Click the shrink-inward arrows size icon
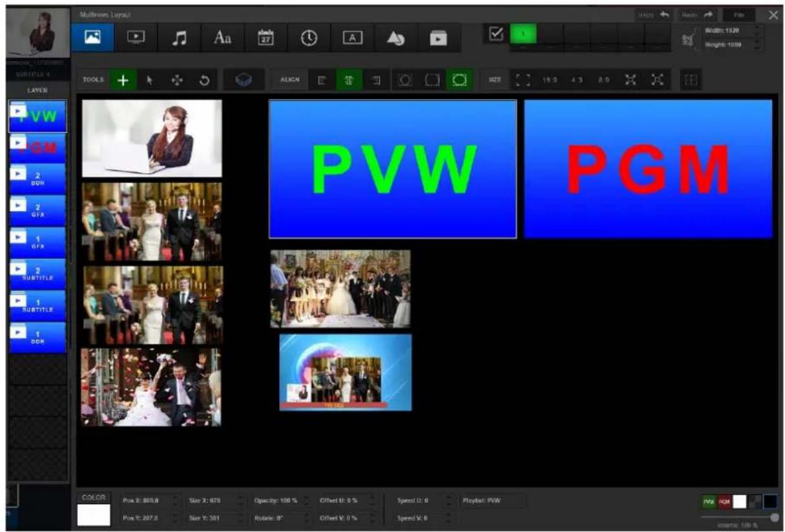 pos(657,81)
